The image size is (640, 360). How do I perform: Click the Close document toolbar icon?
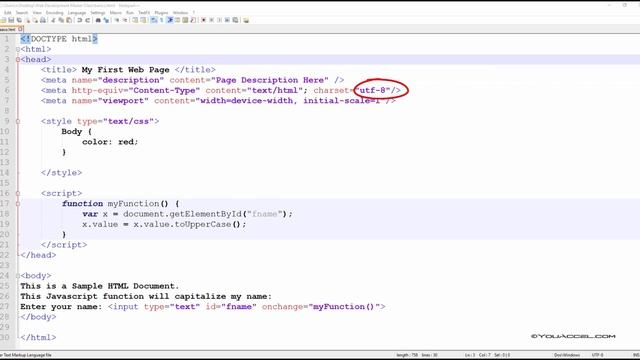tap(28, 20)
